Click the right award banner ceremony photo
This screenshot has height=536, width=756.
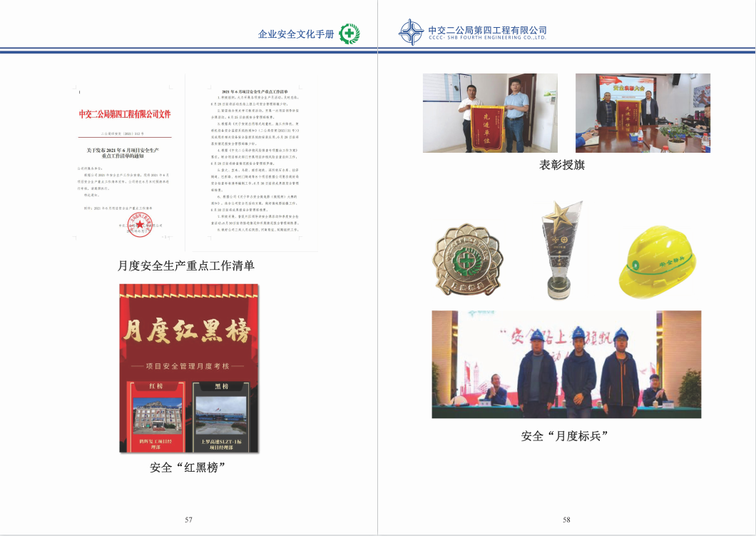click(643, 113)
